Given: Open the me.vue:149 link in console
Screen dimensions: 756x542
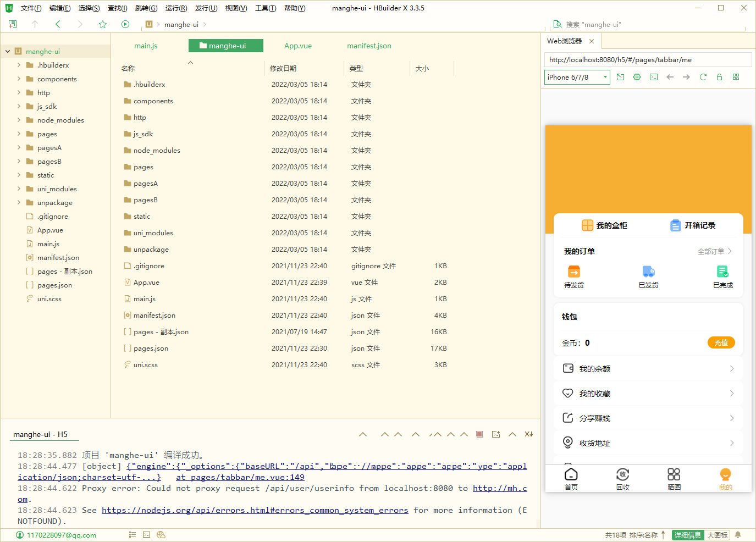Looking at the screenshot, I should point(240,477).
